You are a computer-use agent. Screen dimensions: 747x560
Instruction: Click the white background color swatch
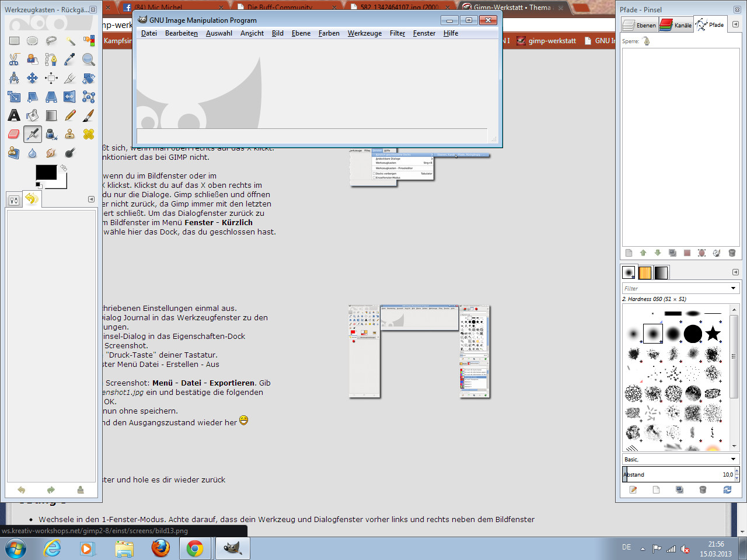62,182
